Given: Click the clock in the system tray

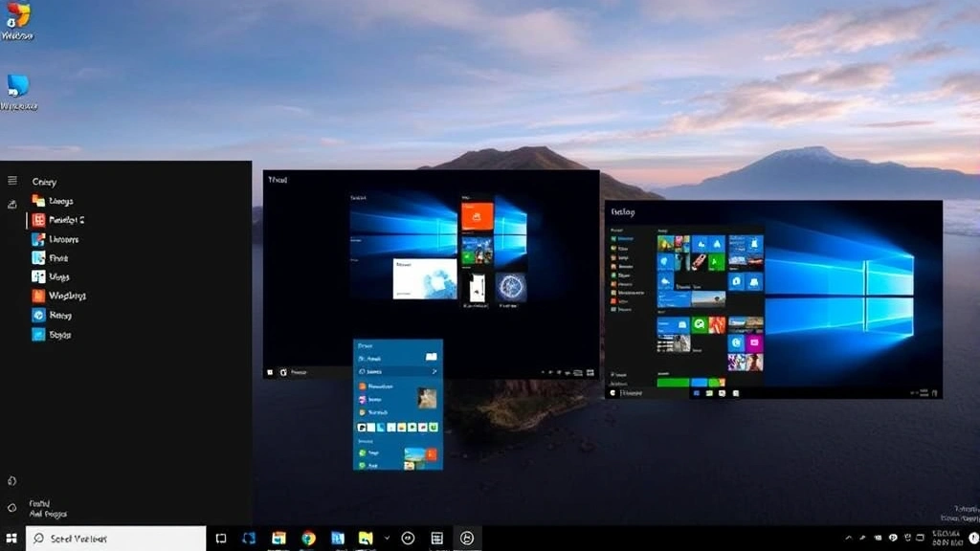Looking at the screenshot, I should (947, 538).
